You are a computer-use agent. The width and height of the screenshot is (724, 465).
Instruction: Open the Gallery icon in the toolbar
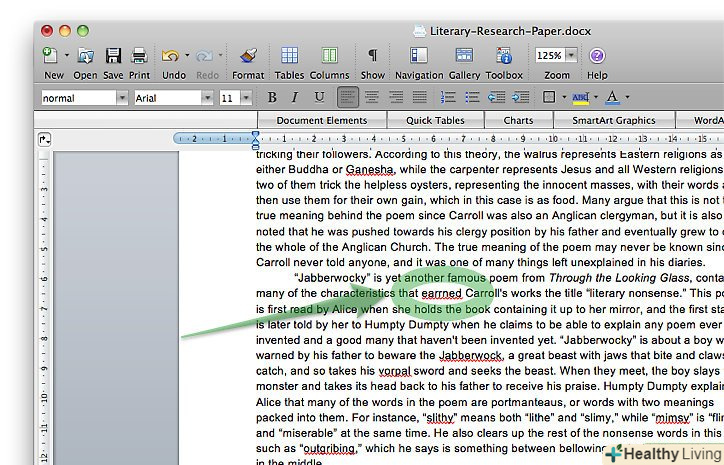point(464,56)
